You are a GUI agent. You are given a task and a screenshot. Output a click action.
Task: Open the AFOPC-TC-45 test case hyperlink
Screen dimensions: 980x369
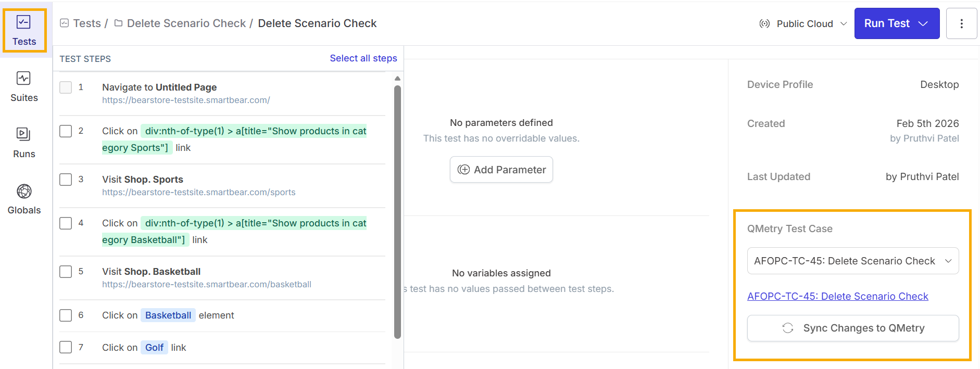click(x=837, y=296)
